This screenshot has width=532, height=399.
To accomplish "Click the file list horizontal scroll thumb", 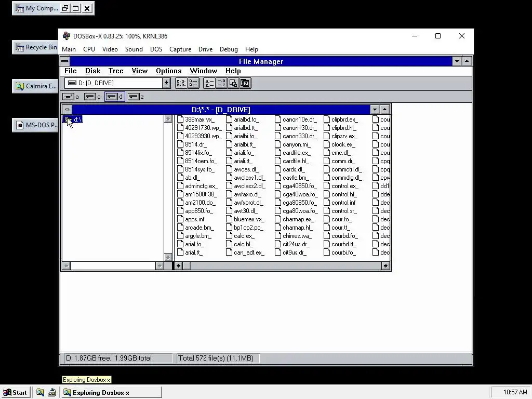I will pos(187,265).
